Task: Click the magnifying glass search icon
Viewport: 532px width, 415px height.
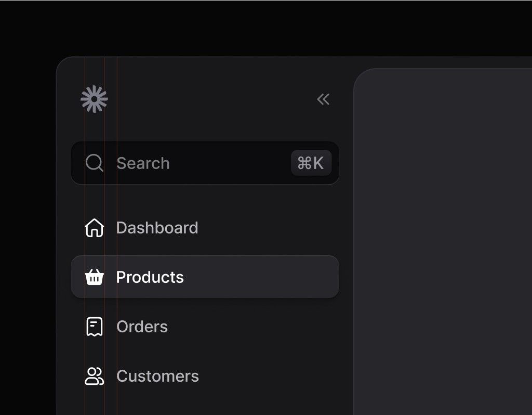Action: [x=95, y=163]
